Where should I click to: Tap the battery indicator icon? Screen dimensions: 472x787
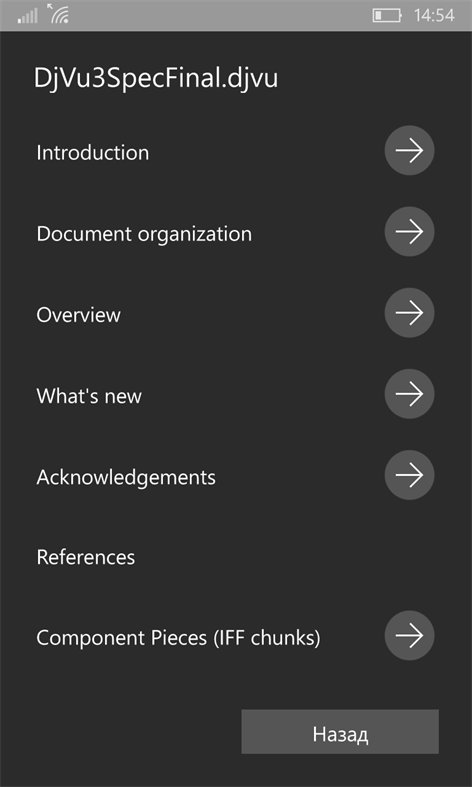pos(387,16)
